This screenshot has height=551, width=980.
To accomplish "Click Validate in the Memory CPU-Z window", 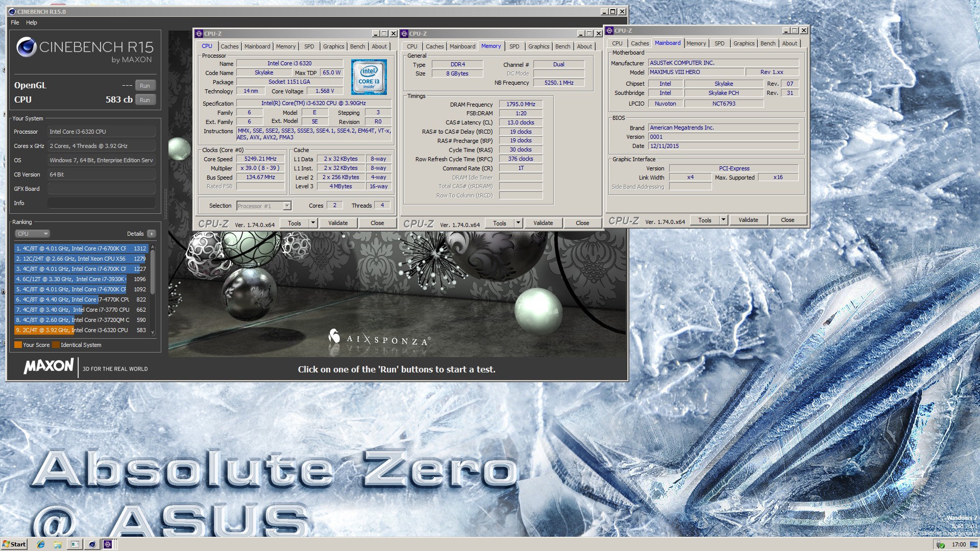I will point(543,223).
